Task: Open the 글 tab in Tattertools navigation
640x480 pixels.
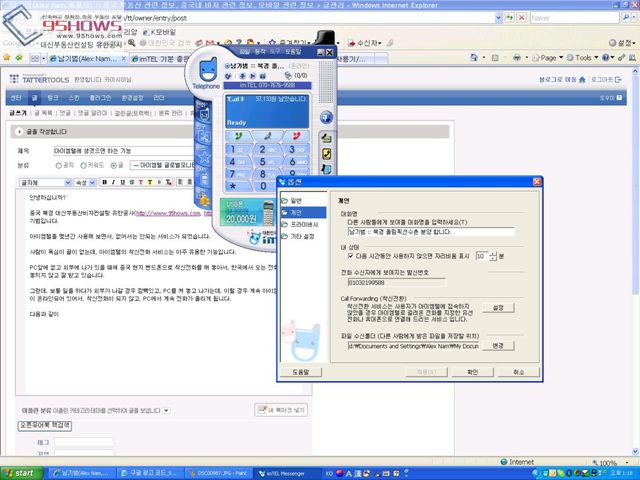Action: 34,98
